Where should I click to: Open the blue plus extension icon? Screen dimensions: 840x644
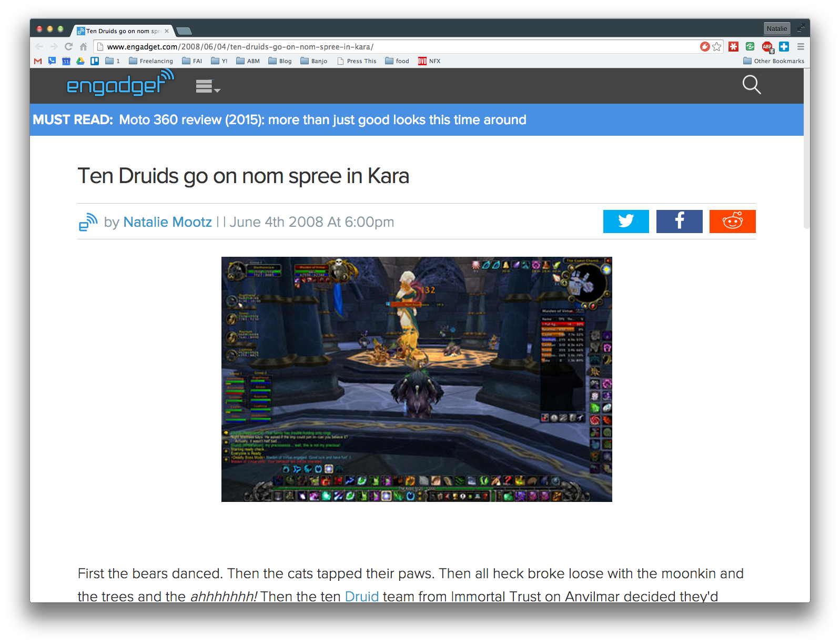click(784, 46)
